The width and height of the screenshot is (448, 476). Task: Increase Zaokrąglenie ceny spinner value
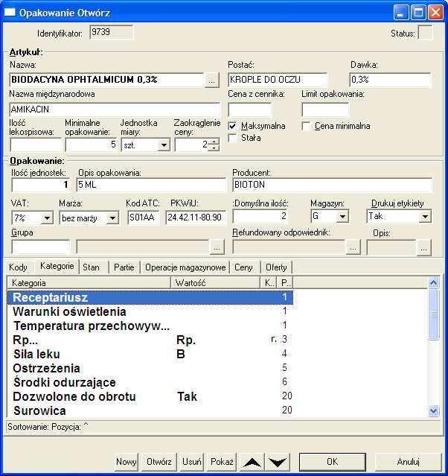[x=214, y=142]
